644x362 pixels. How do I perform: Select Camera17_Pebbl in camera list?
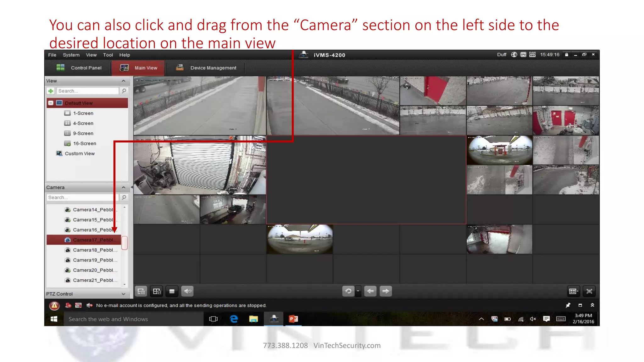click(x=84, y=240)
